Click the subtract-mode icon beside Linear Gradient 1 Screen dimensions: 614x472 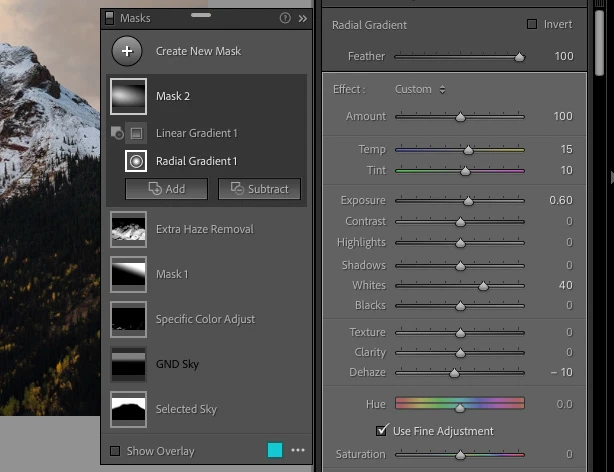tap(117, 133)
